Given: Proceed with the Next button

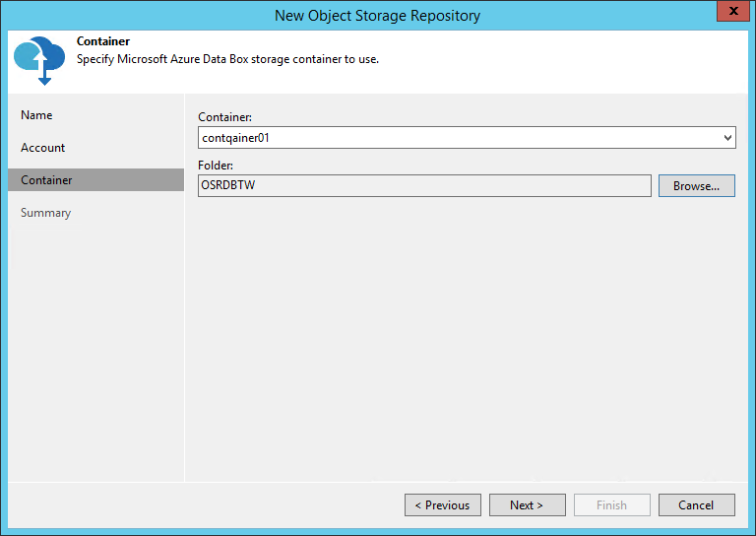Looking at the screenshot, I should [528, 505].
